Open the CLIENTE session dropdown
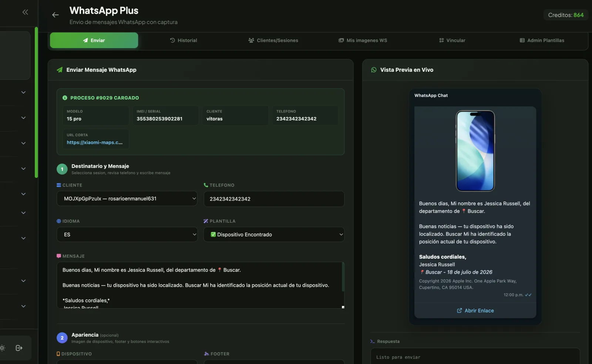The width and height of the screenshot is (592, 364). tap(127, 199)
